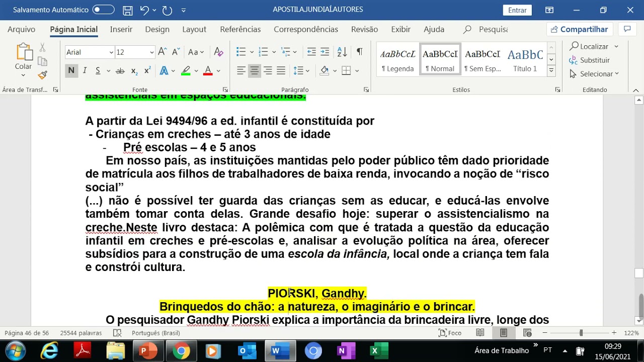Switch to the Design tab

(157, 30)
